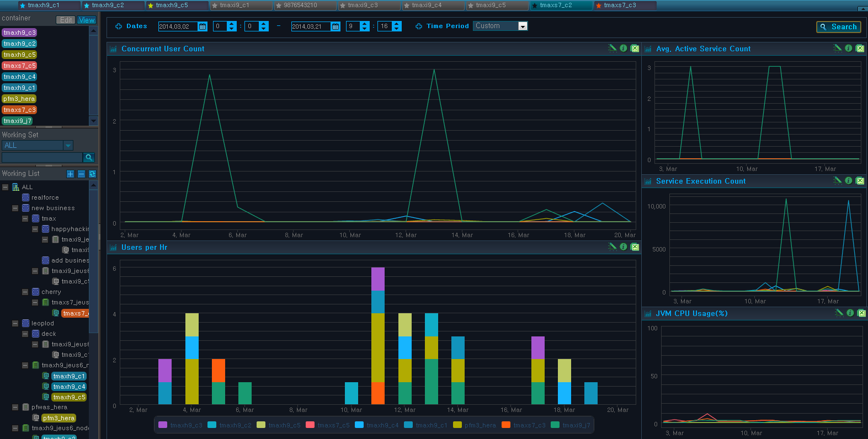Image resolution: width=868 pixels, height=439 pixels.
Task: Open the ruler tool on Service Execution Count
Action: pyautogui.click(x=838, y=180)
